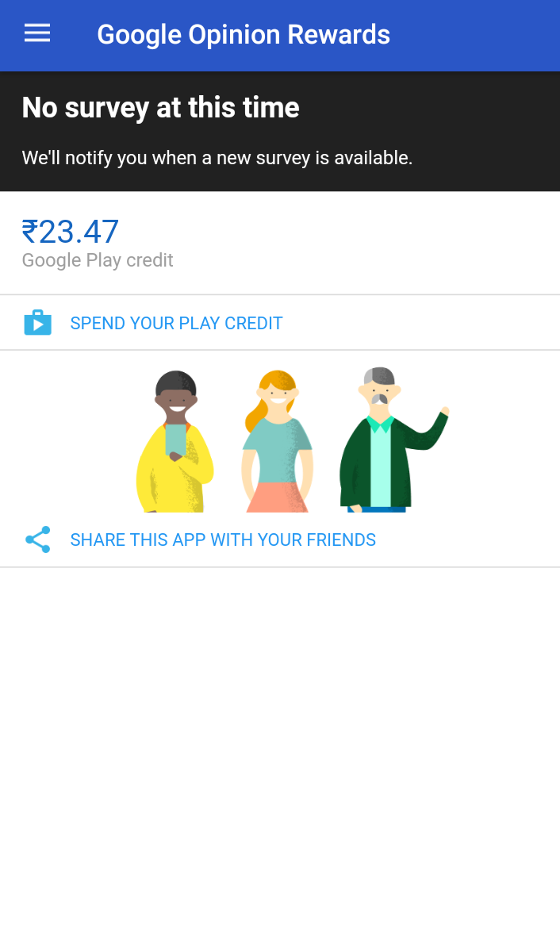The image size is (560, 941).
Task: Tap the 23.47 credit balance amount
Action: [79, 231]
